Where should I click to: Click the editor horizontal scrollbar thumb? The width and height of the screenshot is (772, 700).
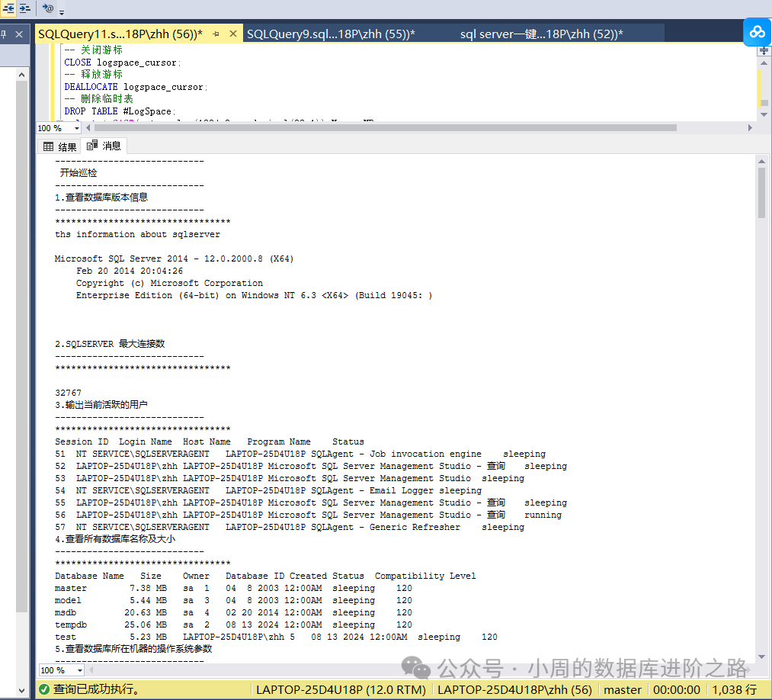[x=385, y=127]
